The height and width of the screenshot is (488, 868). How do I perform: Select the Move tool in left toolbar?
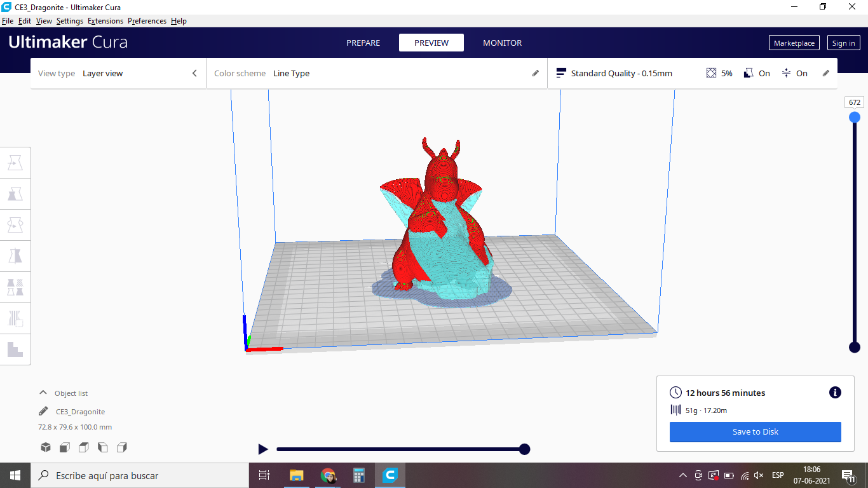15,163
